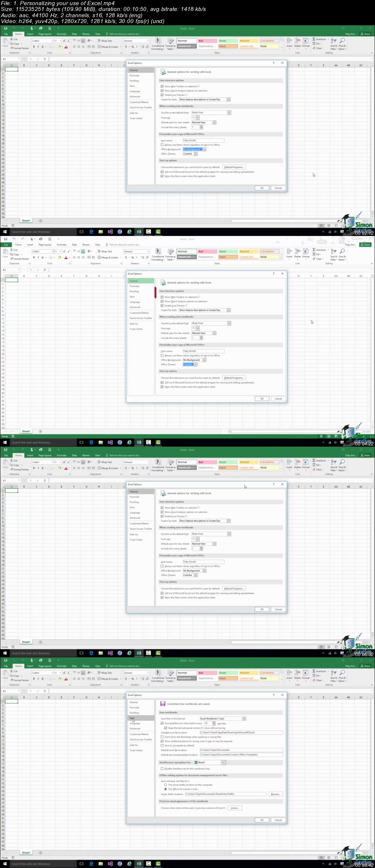In the 00:02:12 frame, open the Page Layout ribbon tab
The height and width of the screenshot is (868, 375).
(45, 34)
